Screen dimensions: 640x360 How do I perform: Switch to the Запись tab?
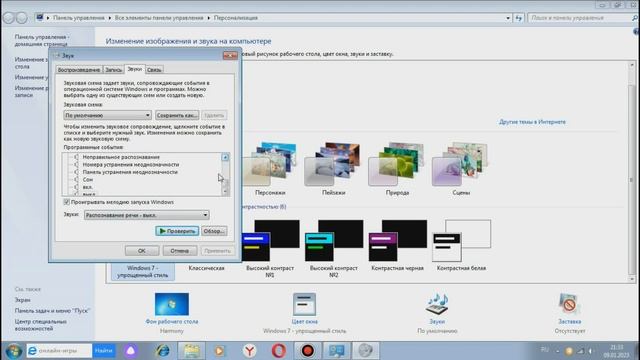pyautogui.click(x=113, y=70)
